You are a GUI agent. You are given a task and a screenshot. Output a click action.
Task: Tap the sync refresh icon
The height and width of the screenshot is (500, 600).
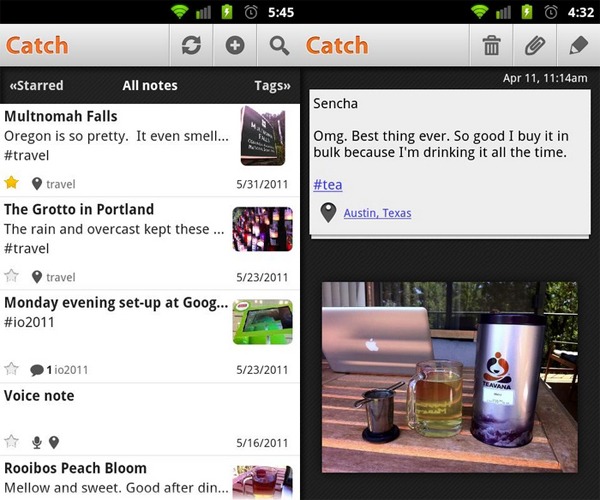[191, 46]
